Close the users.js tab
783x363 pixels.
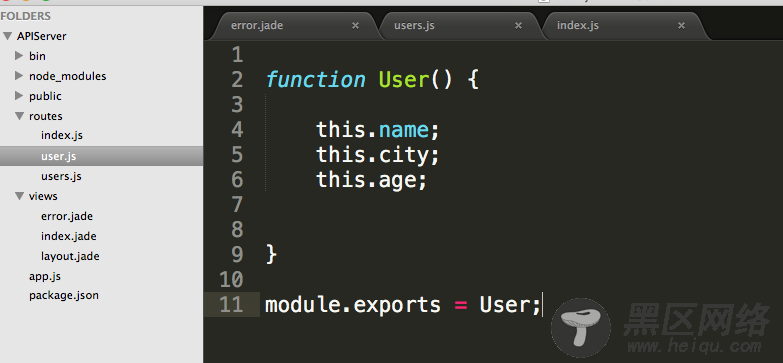click(x=518, y=25)
